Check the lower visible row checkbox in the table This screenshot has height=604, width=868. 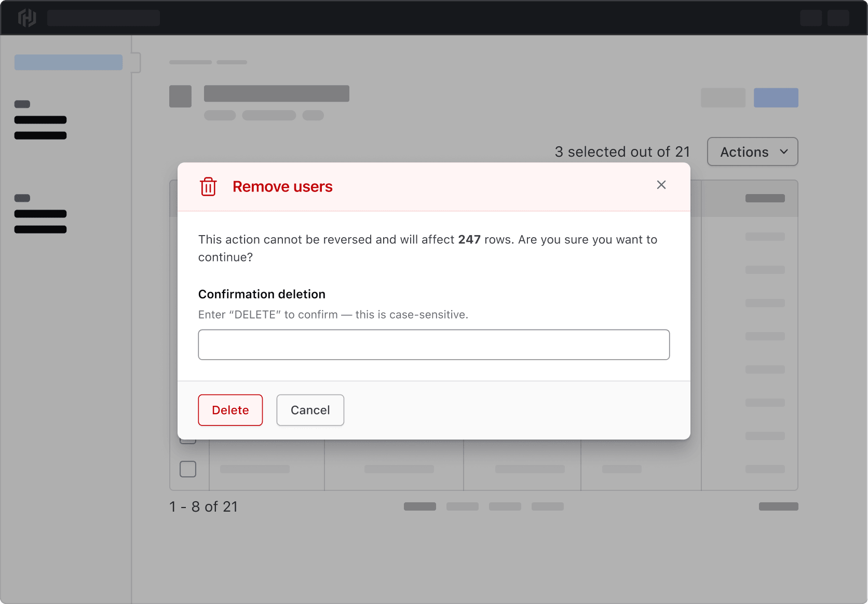(x=187, y=469)
